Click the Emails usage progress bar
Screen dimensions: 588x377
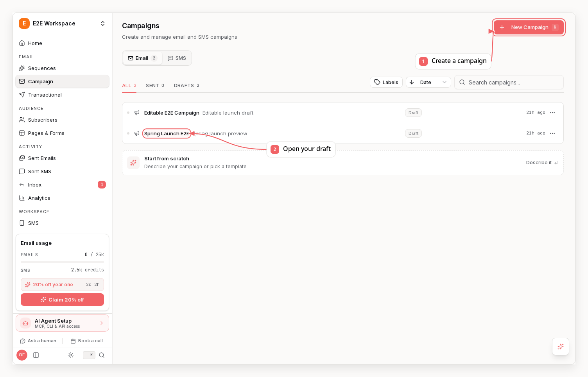coord(62,262)
